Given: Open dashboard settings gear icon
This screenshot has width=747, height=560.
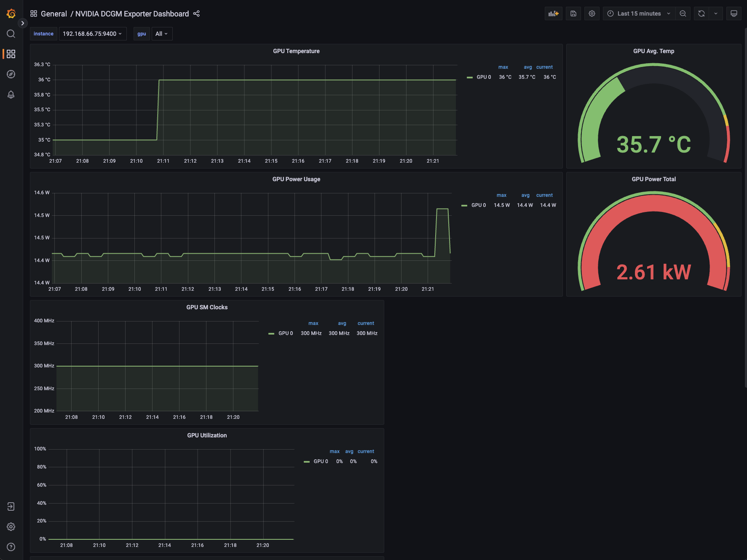Looking at the screenshot, I should pos(592,13).
